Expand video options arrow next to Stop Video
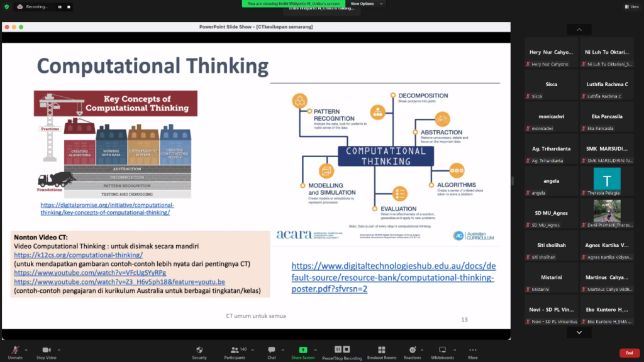Image resolution: width=644 pixels, height=362 pixels. point(59,349)
